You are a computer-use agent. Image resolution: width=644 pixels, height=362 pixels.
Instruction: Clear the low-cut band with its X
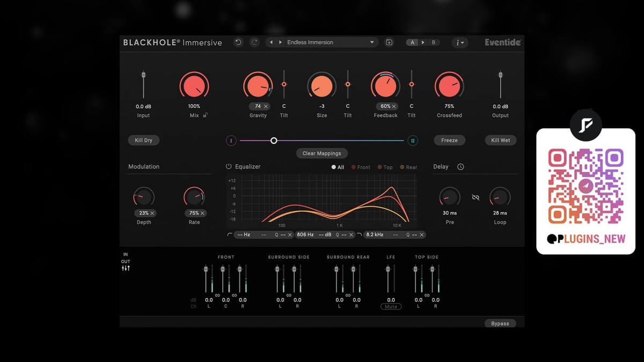(x=290, y=235)
